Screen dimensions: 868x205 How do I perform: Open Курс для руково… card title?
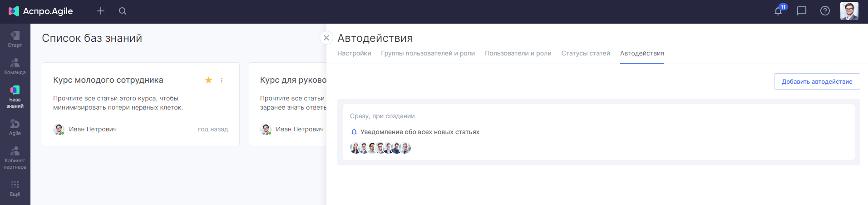pyautogui.click(x=293, y=80)
